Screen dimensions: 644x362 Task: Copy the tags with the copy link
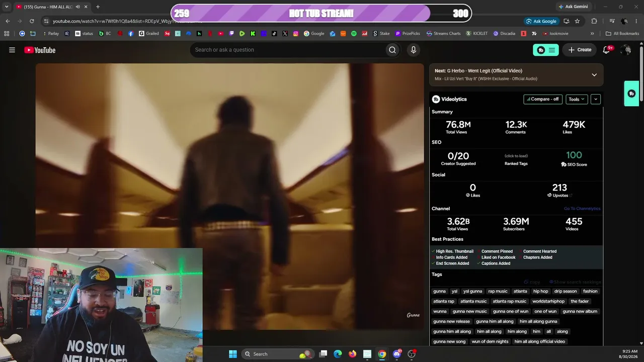coord(532,282)
